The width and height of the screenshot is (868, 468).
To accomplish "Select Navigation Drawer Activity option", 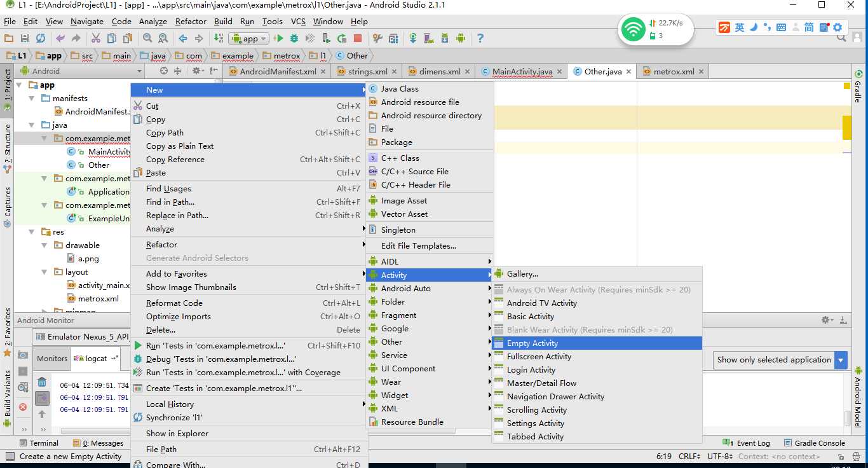I will pyautogui.click(x=597, y=397).
